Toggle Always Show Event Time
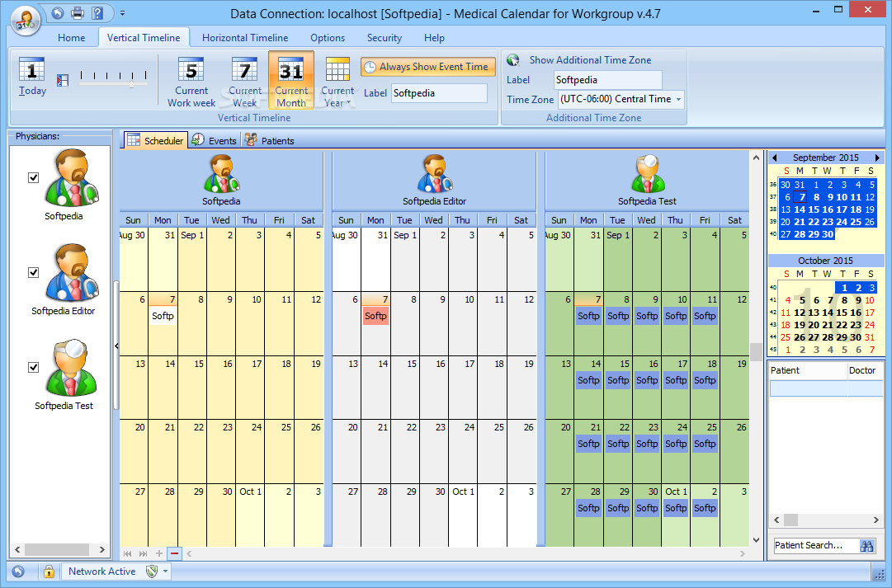This screenshot has width=892, height=588. tap(427, 67)
